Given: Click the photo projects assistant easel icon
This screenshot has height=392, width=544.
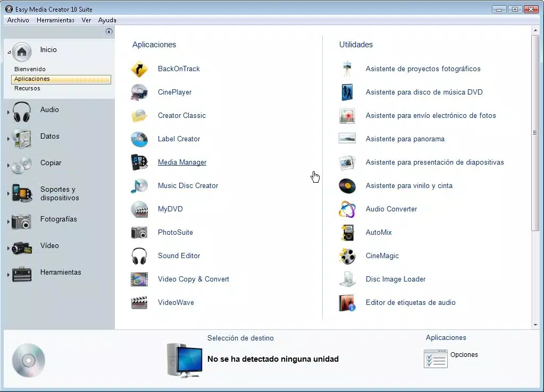Looking at the screenshot, I should point(347,69).
